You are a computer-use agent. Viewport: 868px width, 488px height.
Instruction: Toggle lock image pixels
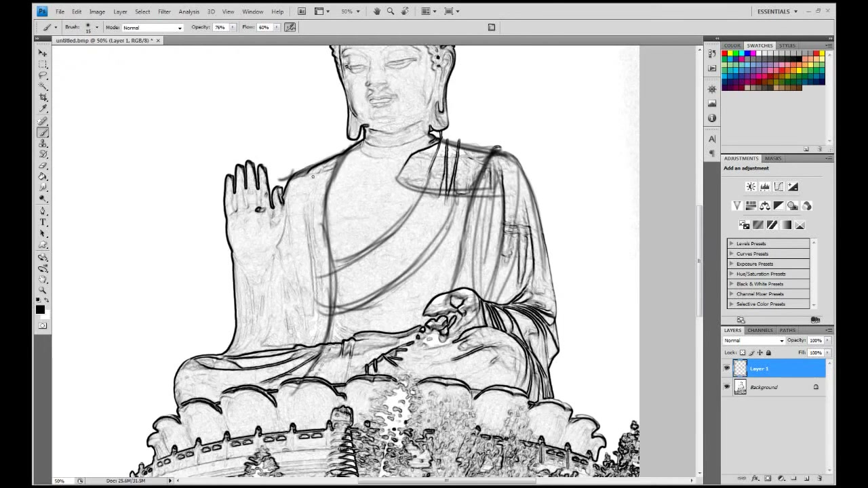[x=751, y=352]
